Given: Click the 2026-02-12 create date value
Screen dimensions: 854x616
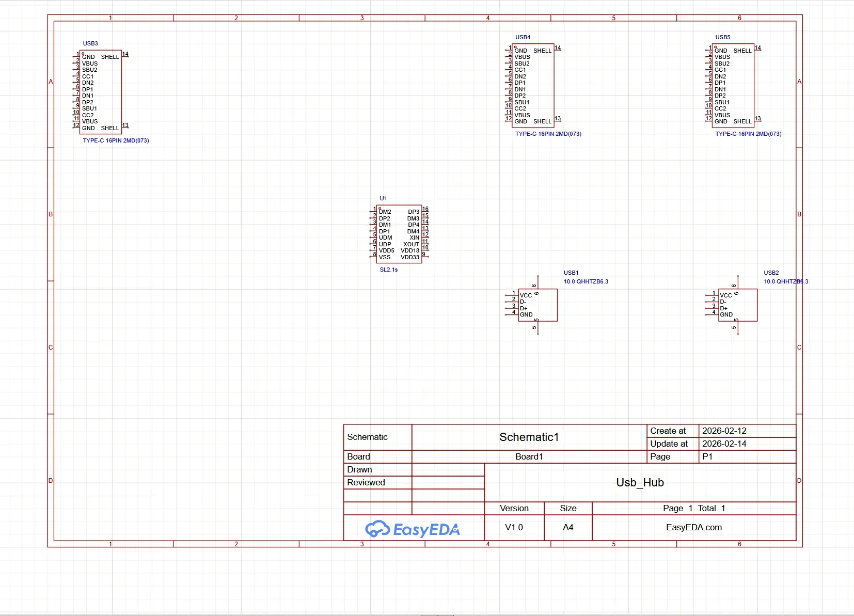Looking at the screenshot, I should [724, 431].
